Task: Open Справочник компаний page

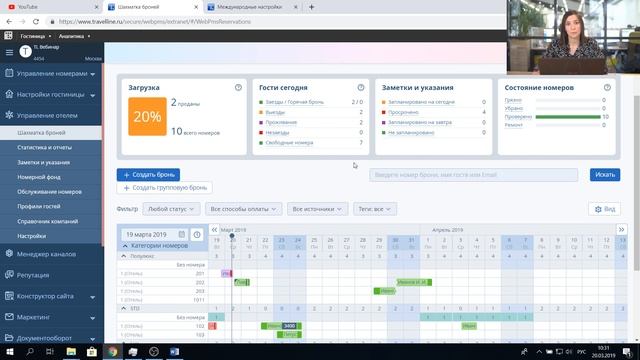Action: [47, 221]
